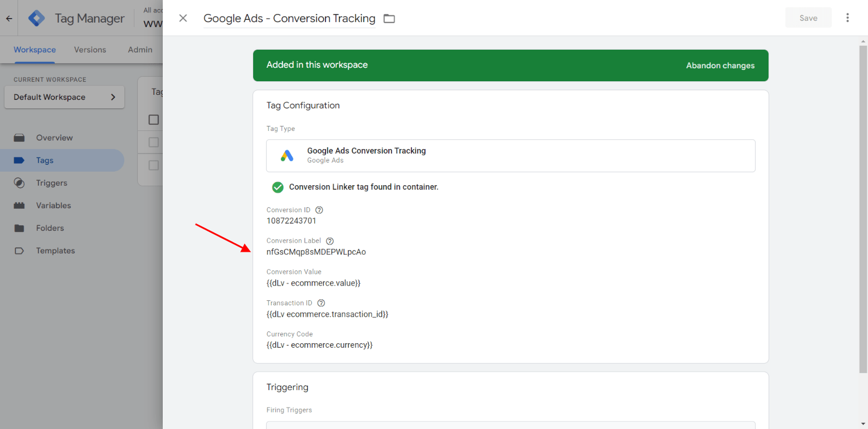This screenshot has height=429, width=868.
Task: Open Variables in the sidebar
Action: pos(62,205)
